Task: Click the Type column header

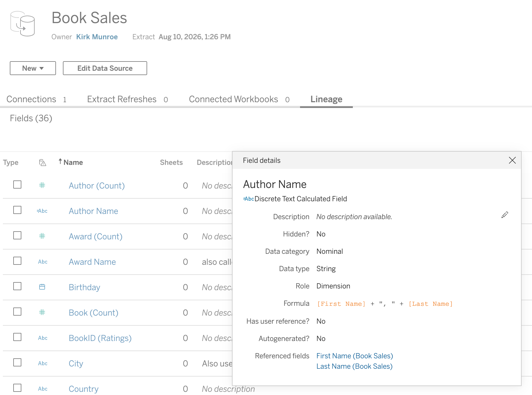Action: point(11,163)
